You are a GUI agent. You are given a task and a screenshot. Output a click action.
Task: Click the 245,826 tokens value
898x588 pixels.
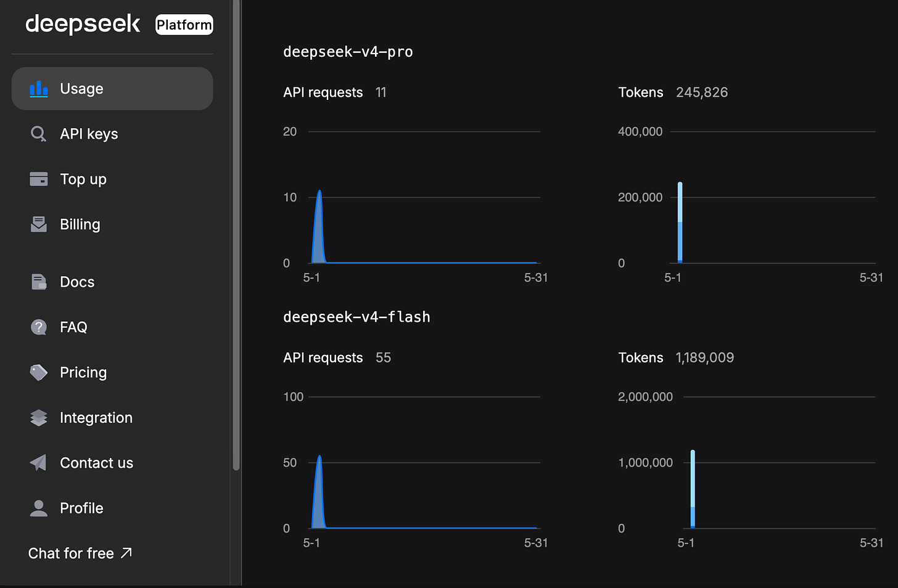point(702,92)
